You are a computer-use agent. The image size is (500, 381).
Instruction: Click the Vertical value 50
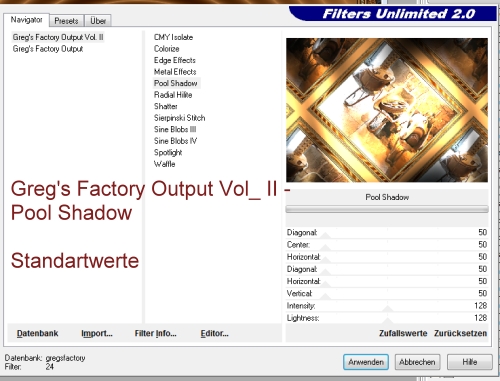point(482,293)
